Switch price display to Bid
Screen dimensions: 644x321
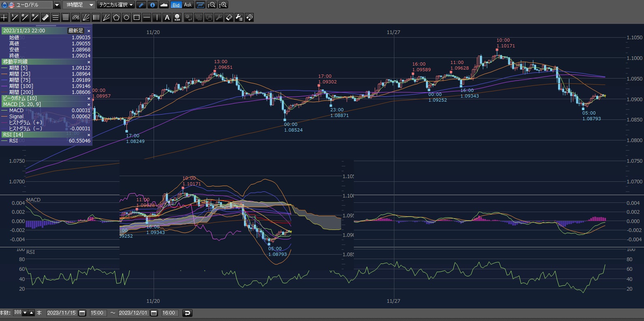click(x=176, y=5)
